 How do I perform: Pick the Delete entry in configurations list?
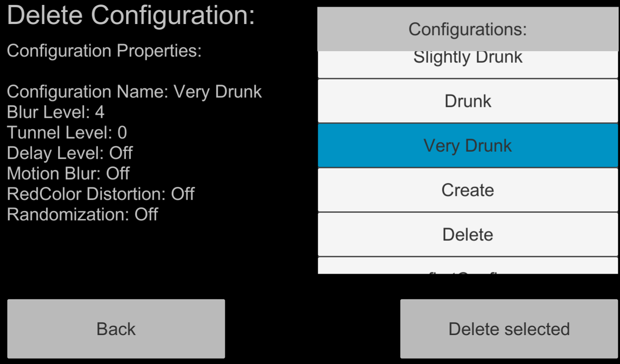pyautogui.click(x=468, y=235)
